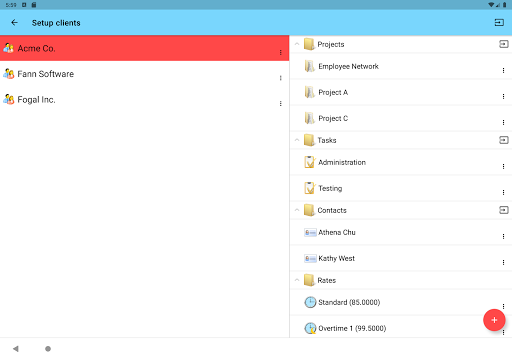Select the Rates folder label
512x360 pixels.
tap(327, 280)
